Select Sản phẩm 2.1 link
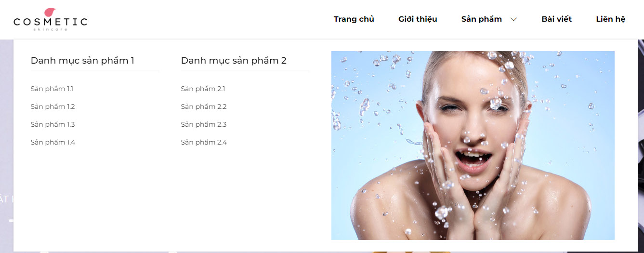This screenshot has height=253, width=644. coord(203,89)
